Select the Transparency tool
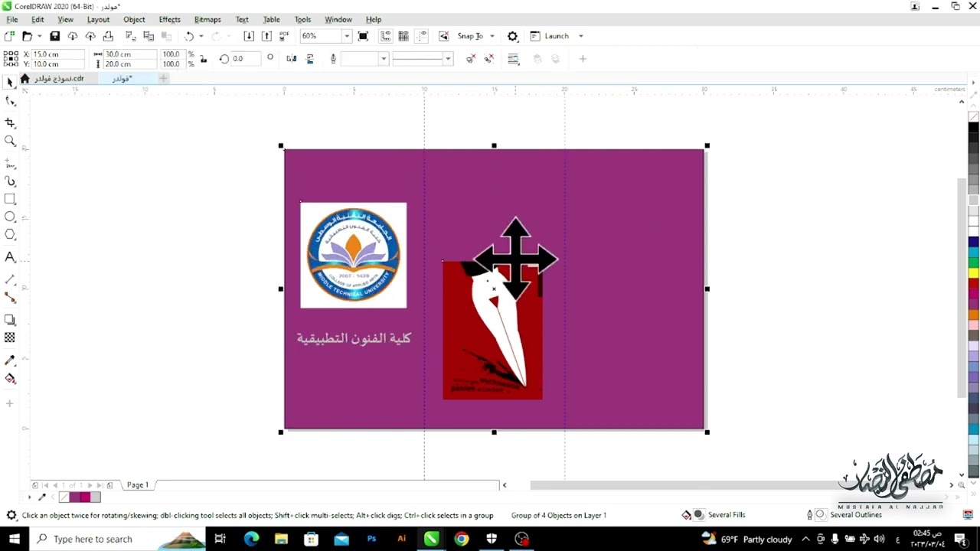980x551 pixels. [10, 337]
